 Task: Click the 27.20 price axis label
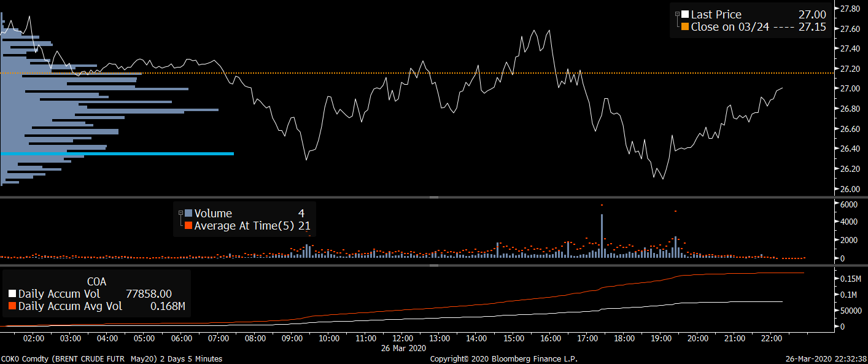tap(850, 69)
